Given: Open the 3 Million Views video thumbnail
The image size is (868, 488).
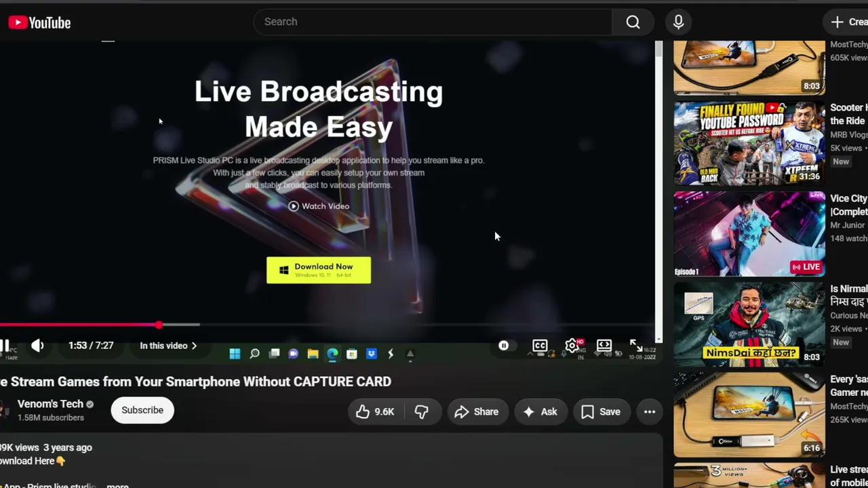Looking at the screenshot, I should click(x=749, y=476).
